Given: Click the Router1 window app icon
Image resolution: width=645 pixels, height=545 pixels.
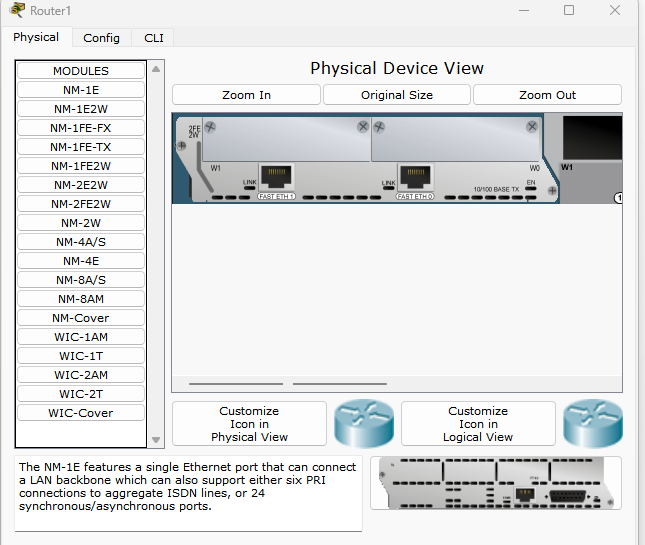Looking at the screenshot, I should click(17, 10).
